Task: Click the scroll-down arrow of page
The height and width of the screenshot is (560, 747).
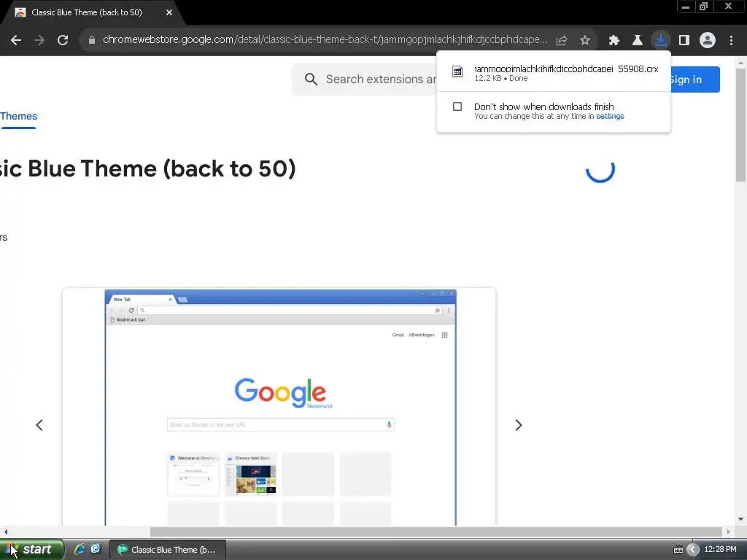Action: tap(740, 519)
